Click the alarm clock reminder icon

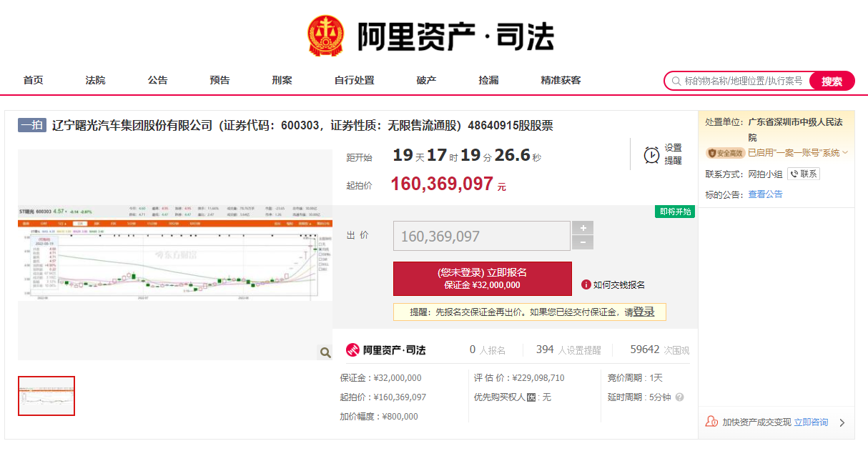click(651, 154)
